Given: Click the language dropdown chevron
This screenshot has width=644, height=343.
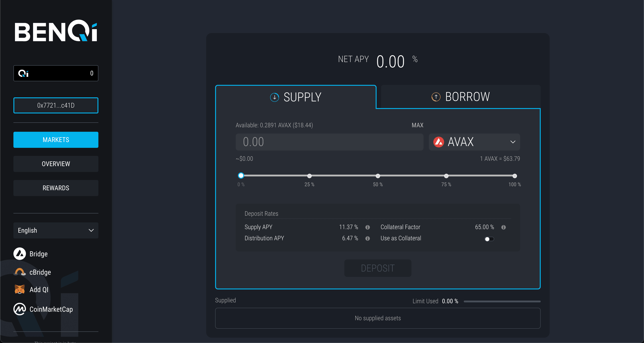Looking at the screenshot, I should click(x=91, y=230).
